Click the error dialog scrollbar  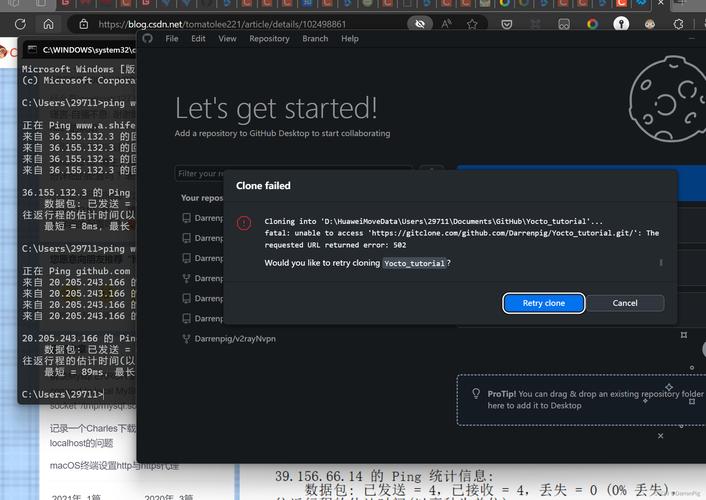coord(660,262)
